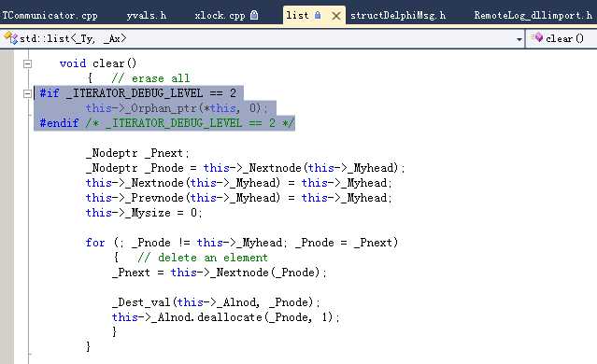Open the clear() member dropdown
Viewport: 597px width, 364px height.
pyautogui.click(x=561, y=38)
